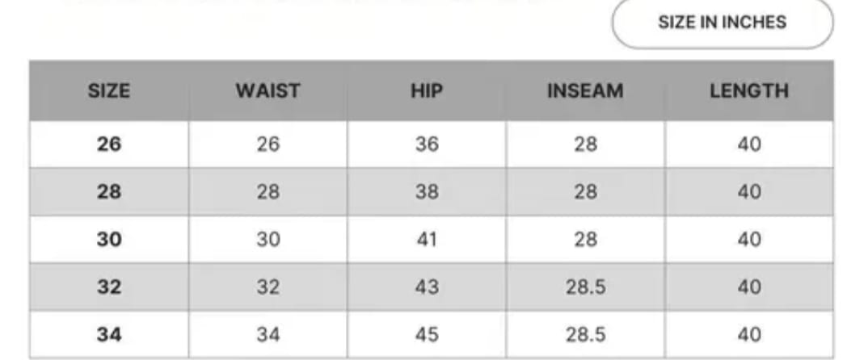This screenshot has width=868, height=360.
Task: Click hip value 43 cell
Action: [x=427, y=287]
